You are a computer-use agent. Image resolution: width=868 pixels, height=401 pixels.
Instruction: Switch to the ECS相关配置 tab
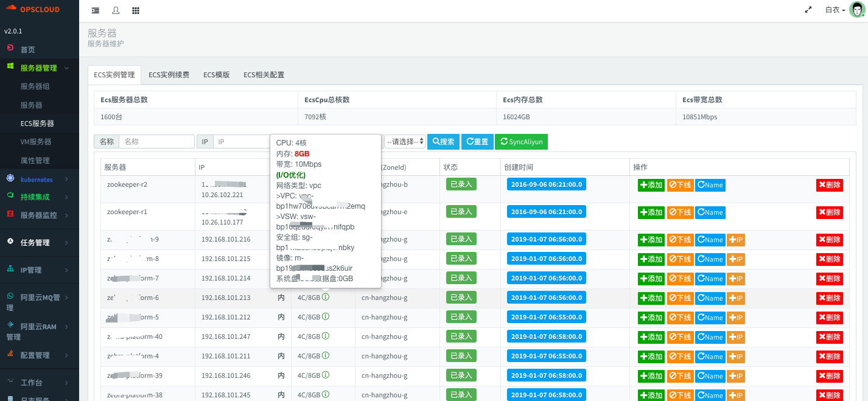tap(264, 75)
